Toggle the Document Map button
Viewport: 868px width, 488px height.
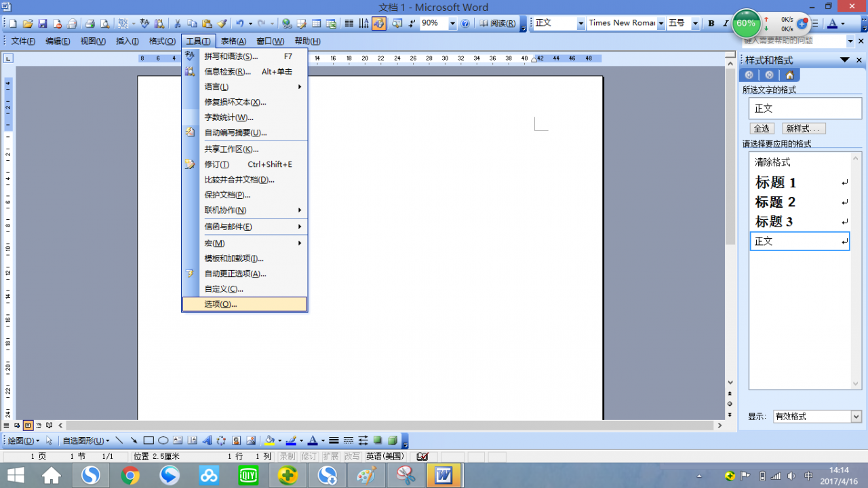[397, 24]
